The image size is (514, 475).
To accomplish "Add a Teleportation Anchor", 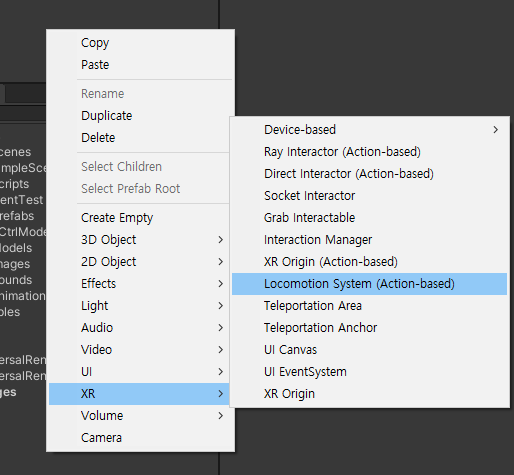I will click(x=369, y=328).
